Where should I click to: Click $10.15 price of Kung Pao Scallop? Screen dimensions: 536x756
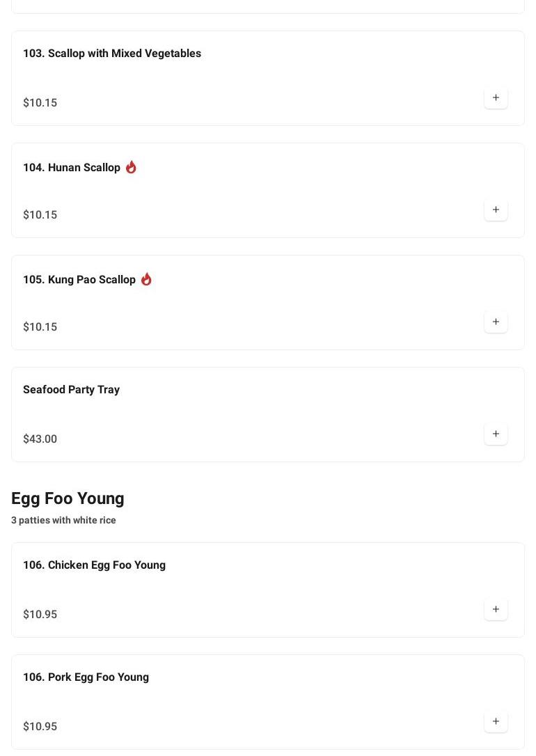pos(40,327)
